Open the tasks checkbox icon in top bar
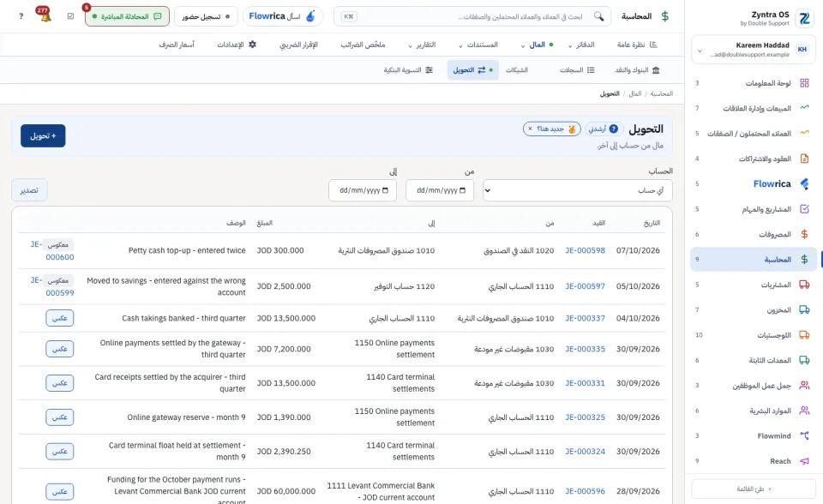The image size is (823, 504). (x=71, y=16)
